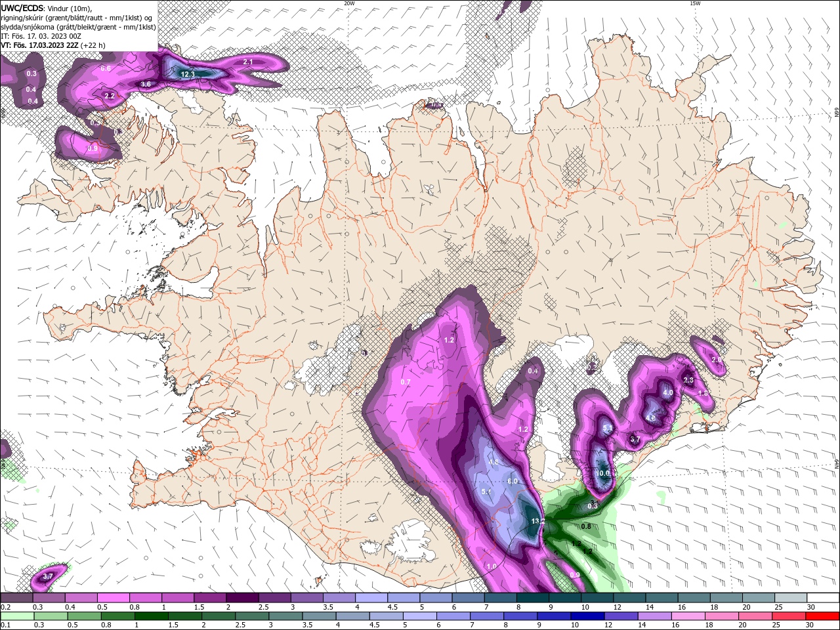Click the 3.6 value label

pos(146,84)
